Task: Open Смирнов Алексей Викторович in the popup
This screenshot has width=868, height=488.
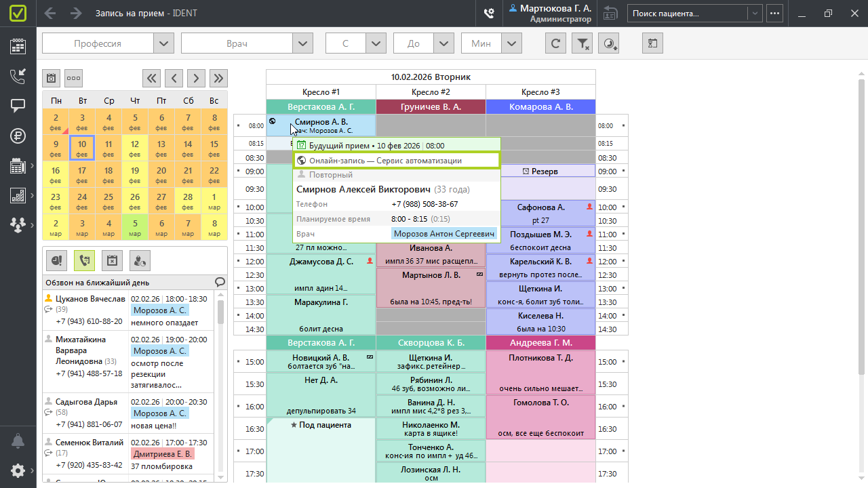Action: (x=362, y=189)
